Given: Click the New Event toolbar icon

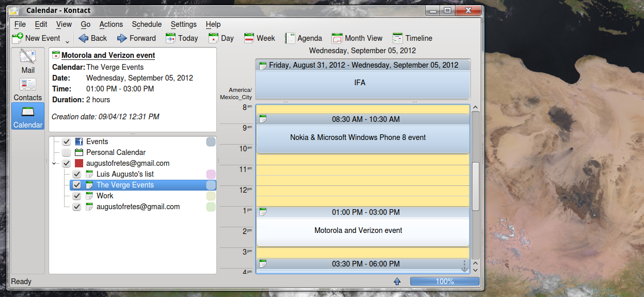Looking at the screenshot, I should [x=18, y=38].
